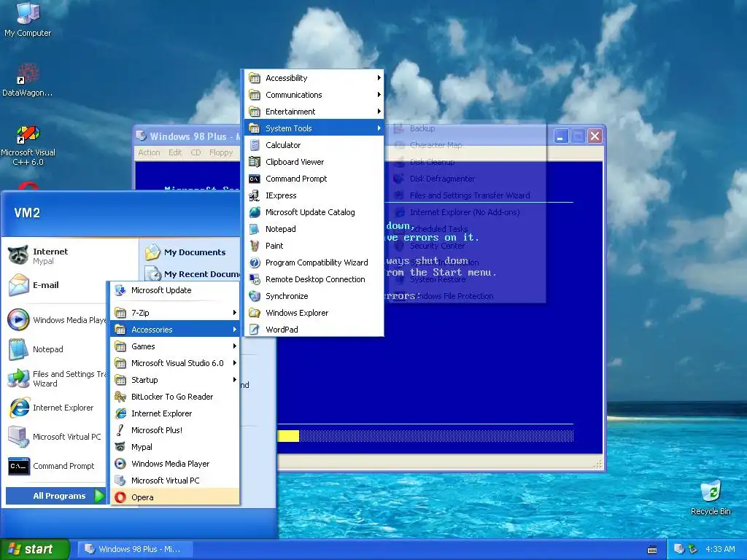Click the taskbar clock showing 4:33 AM
Viewport: 747px width, 560px height.
pos(720,549)
